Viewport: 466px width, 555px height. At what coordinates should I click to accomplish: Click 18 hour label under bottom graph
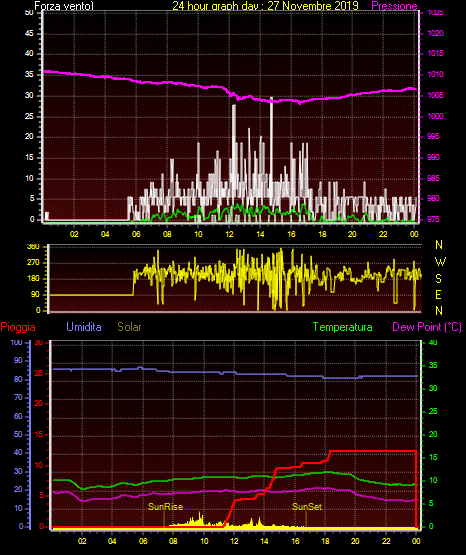(x=325, y=541)
